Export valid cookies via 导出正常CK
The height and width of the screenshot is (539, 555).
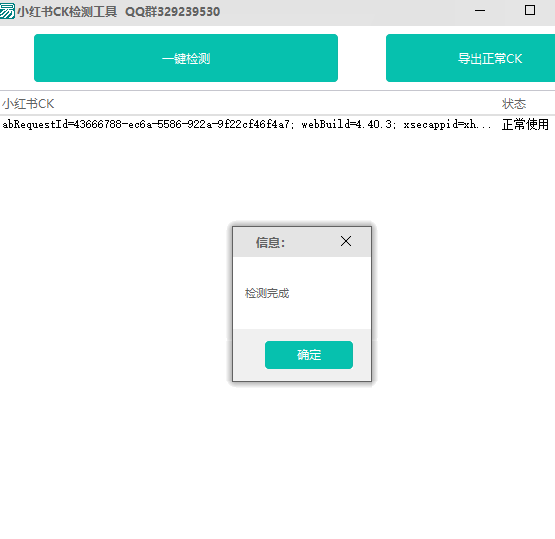(x=470, y=58)
